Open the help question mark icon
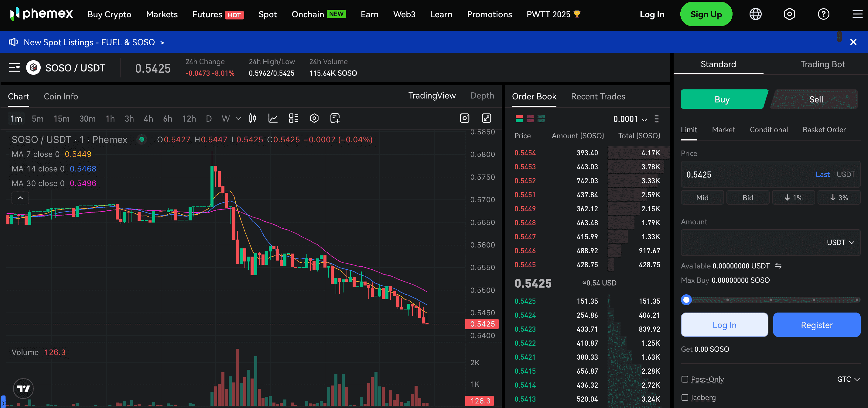This screenshot has height=408, width=868. [823, 14]
